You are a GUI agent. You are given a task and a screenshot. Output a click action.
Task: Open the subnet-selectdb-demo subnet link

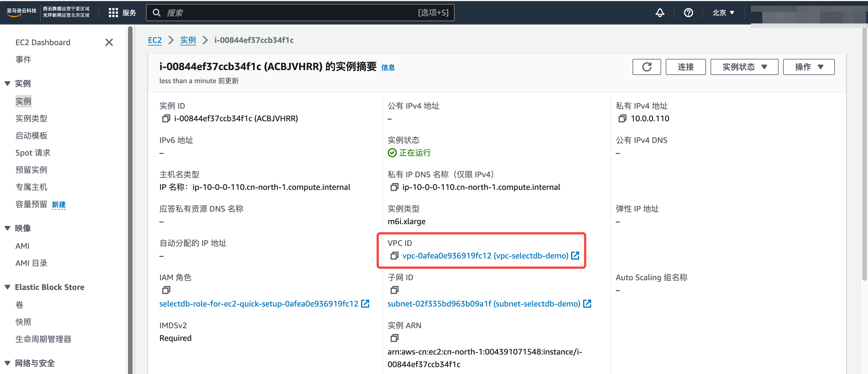click(484, 304)
